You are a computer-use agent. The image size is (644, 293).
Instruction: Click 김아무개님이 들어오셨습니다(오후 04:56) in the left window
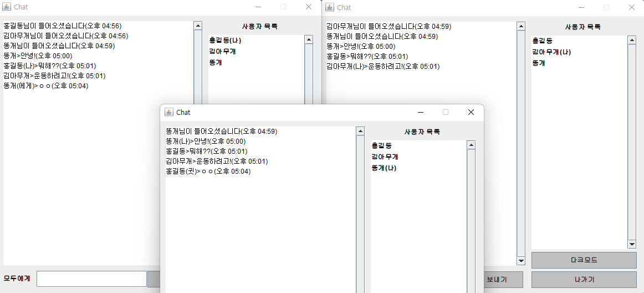(66, 36)
